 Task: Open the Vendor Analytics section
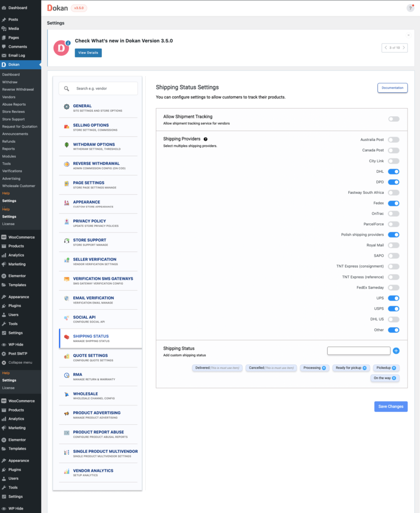tap(98, 473)
